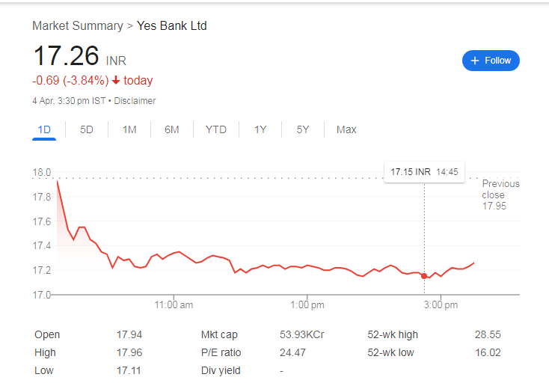Click the 52-wk high value 28.55
The image size is (549, 392).
[x=488, y=334]
